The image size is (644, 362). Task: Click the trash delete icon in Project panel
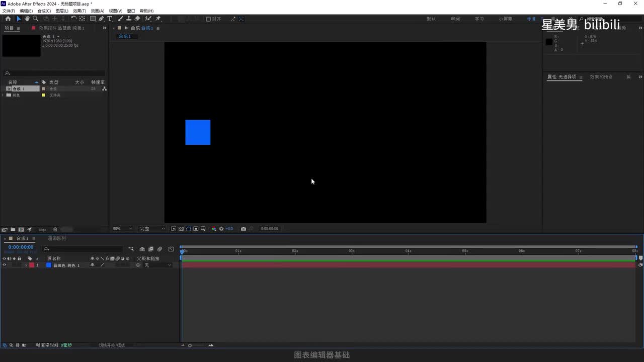coord(55,229)
